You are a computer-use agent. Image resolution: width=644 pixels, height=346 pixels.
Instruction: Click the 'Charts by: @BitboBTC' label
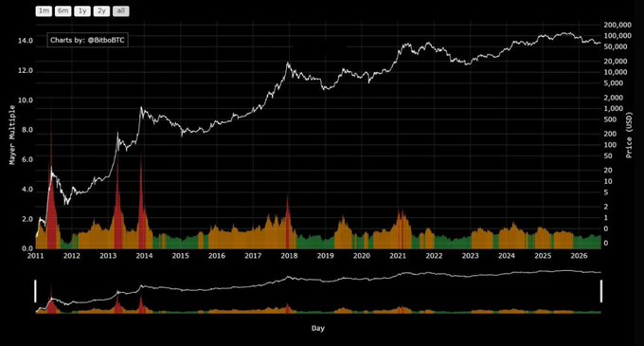pos(87,40)
